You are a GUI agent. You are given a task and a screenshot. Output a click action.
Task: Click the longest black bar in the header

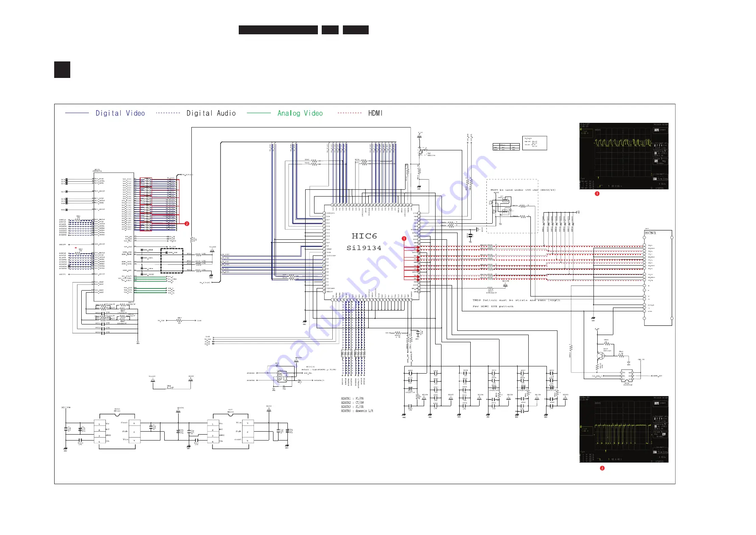278,30
